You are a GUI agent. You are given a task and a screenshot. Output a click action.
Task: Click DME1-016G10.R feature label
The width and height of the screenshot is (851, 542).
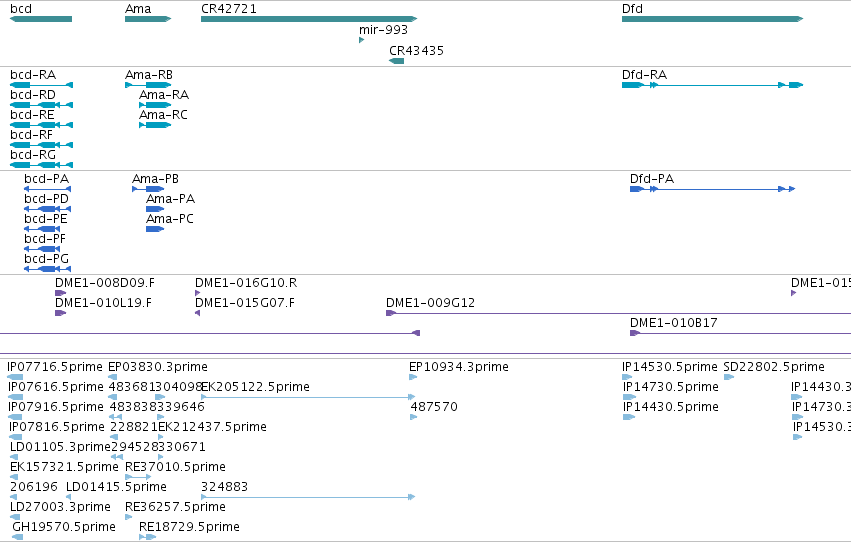click(x=246, y=283)
